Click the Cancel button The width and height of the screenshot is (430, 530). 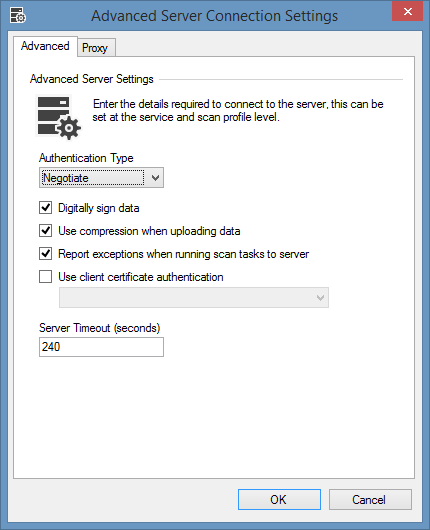(370, 499)
